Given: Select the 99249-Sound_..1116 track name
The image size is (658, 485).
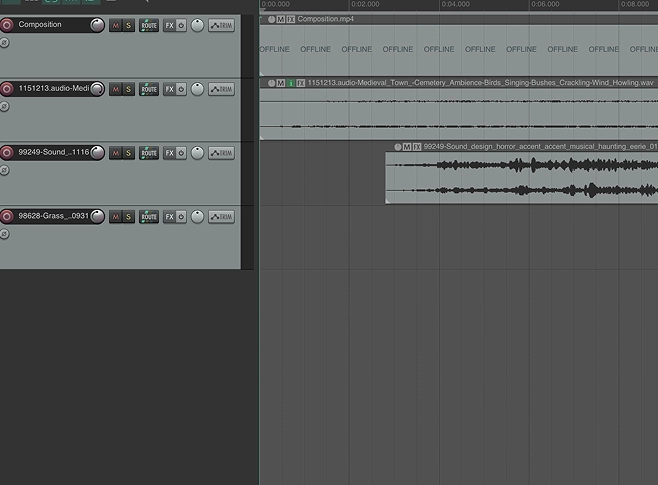Looking at the screenshot, I should pos(54,152).
